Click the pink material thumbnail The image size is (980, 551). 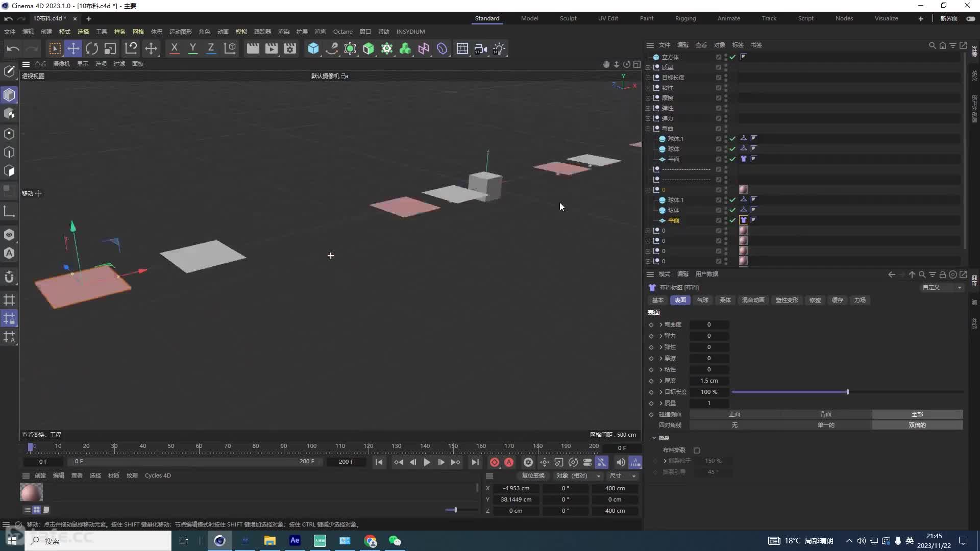[x=31, y=492]
